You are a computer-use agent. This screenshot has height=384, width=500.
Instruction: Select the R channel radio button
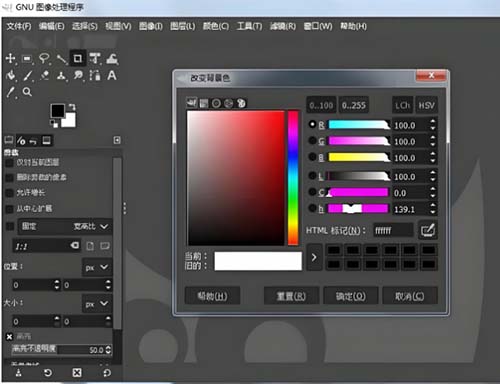[312, 124]
